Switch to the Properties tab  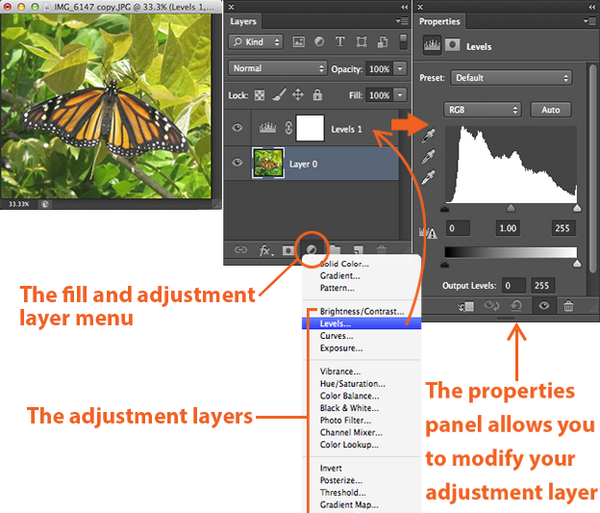[x=440, y=21]
